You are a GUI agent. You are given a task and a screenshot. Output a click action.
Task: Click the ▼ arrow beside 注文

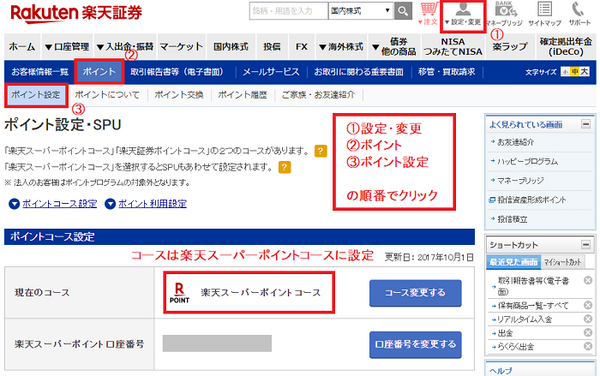420,22
